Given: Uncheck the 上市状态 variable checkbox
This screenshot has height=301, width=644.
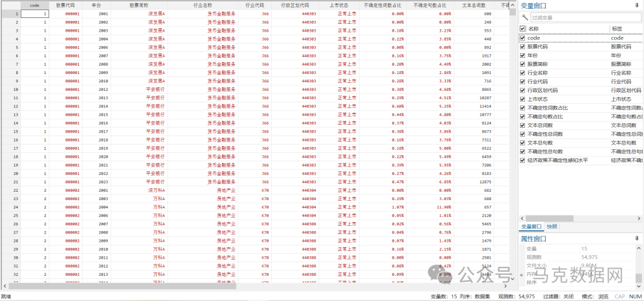Looking at the screenshot, I should pos(522,99).
